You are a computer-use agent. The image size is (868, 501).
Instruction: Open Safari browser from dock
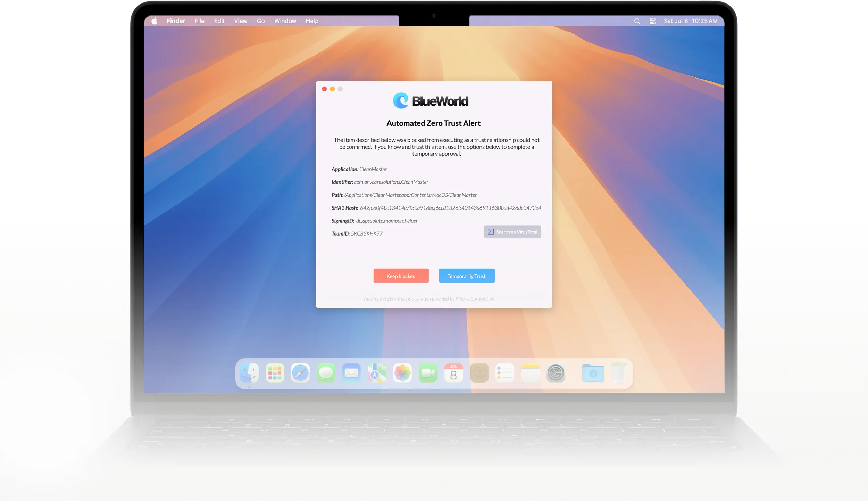(x=300, y=373)
